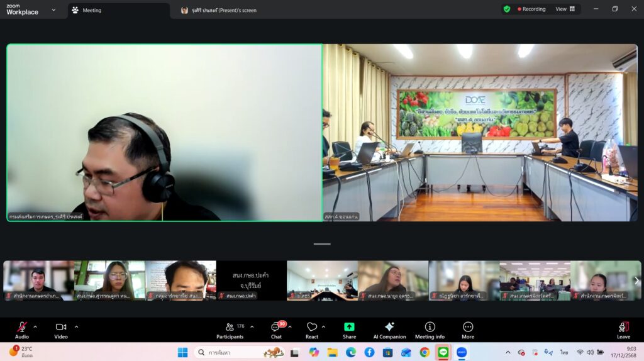This screenshot has width=644, height=361.
Task: Unmute microphone with the Audio button
Action: 21,330
